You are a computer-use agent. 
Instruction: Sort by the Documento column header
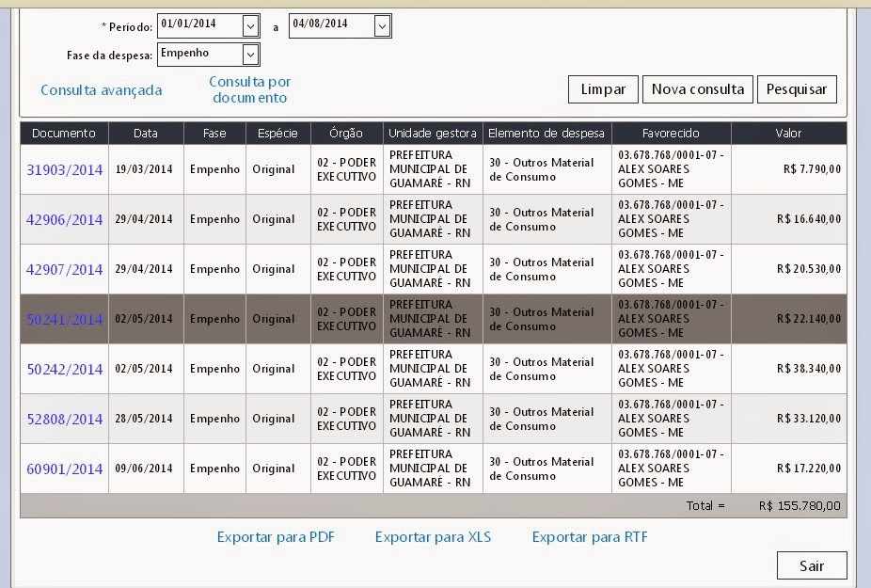pos(64,134)
